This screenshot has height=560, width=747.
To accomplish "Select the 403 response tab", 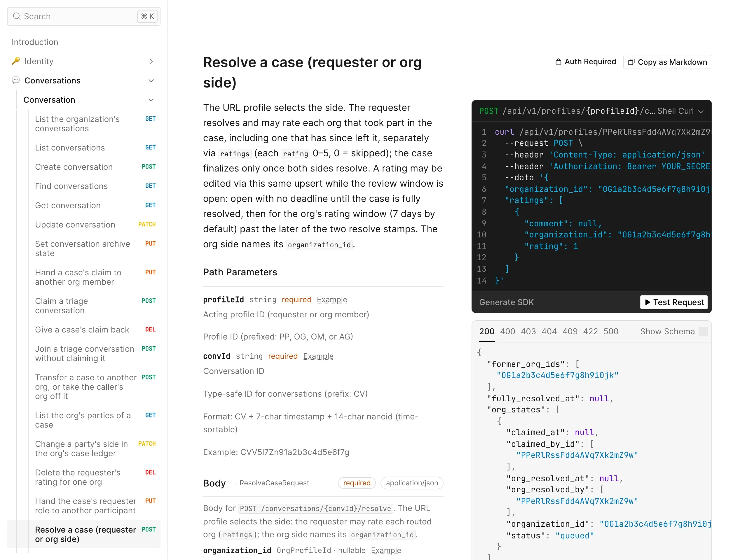I will click(528, 331).
